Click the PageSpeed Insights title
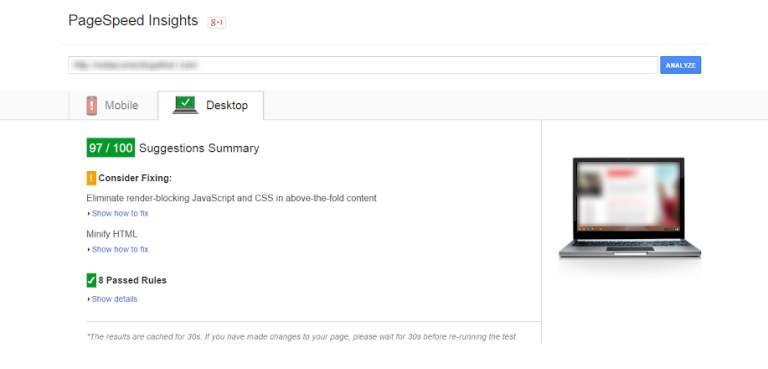 point(133,21)
